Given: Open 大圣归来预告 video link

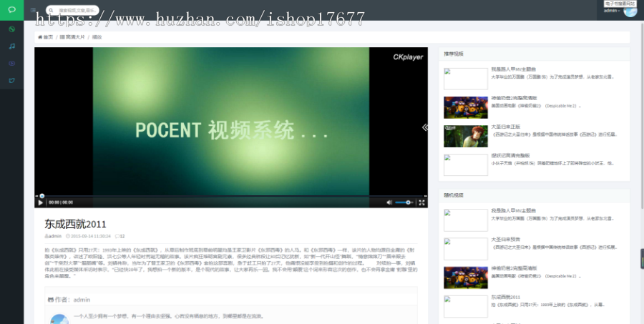Looking at the screenshot, I should tap(506, 240).
